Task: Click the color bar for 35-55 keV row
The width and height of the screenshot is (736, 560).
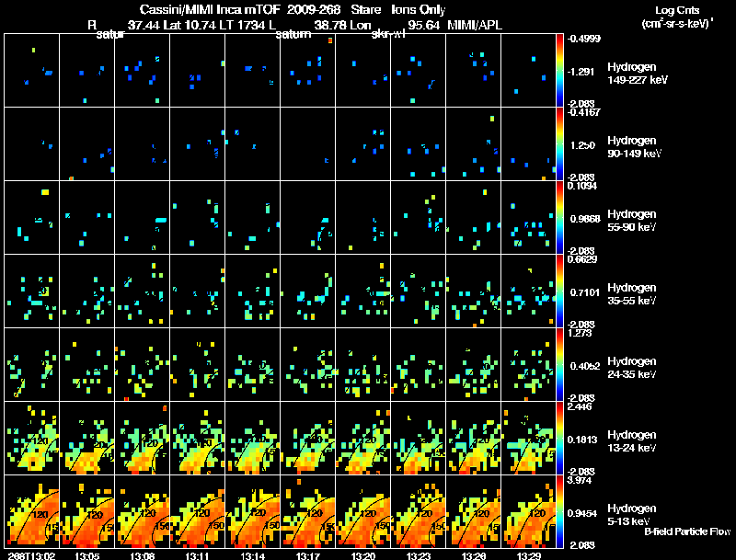Action: [559, 291]
